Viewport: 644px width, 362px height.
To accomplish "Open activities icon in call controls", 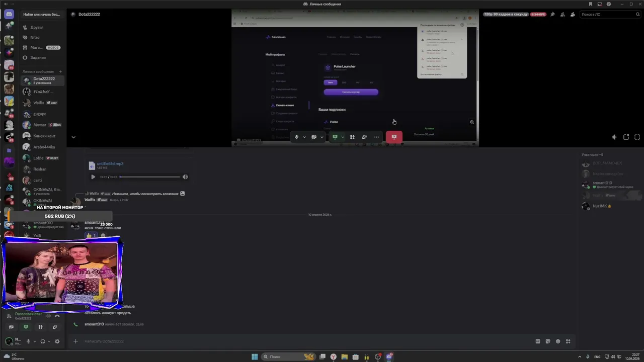I will (352, 137).
